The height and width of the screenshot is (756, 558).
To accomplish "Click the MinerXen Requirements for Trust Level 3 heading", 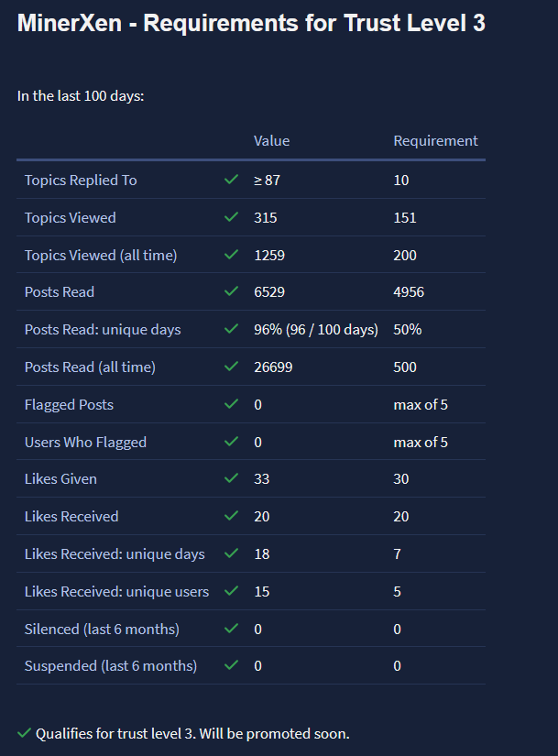I will [x=251, y=24].
